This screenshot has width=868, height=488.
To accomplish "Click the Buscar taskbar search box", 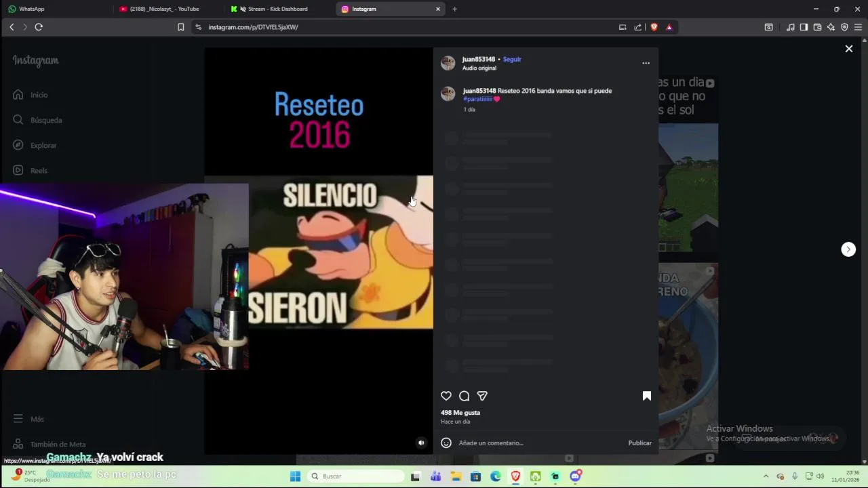I will [355, 476].
